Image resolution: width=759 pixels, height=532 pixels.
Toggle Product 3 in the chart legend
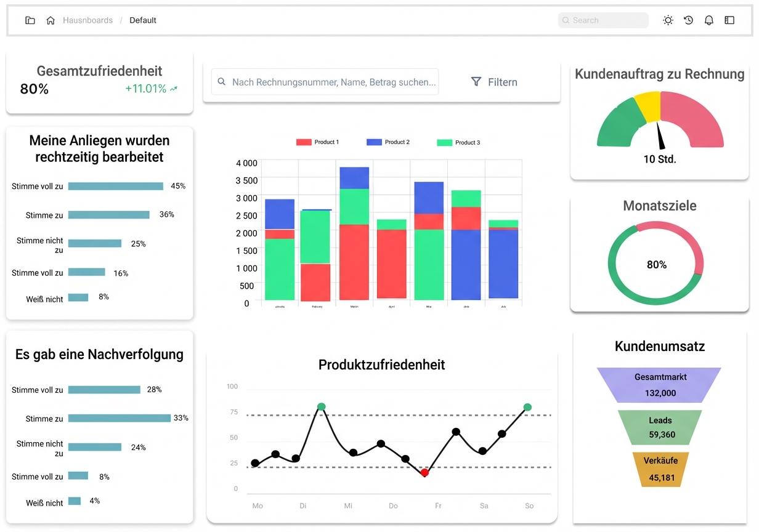(458, 142)
